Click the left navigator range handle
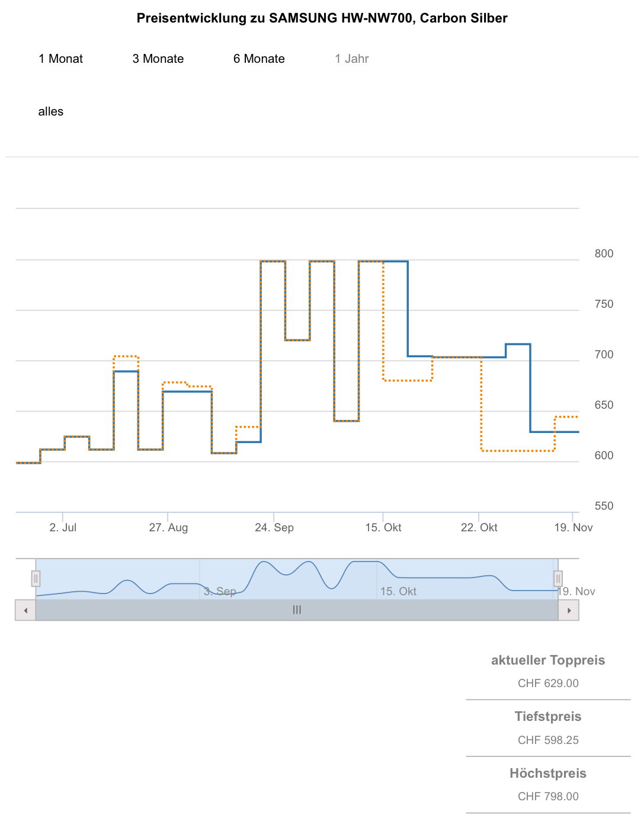The width and height of the screenshot is (644, 834). point(36,578)
